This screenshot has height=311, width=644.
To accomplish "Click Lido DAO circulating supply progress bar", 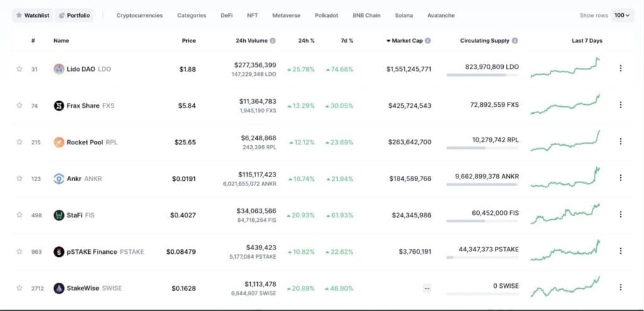I will 482,75.
